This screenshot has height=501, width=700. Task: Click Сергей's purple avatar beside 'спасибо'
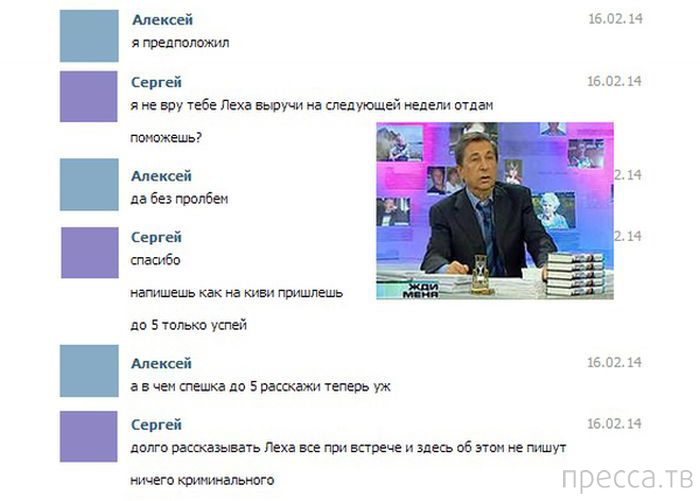[x=90, y=253]
